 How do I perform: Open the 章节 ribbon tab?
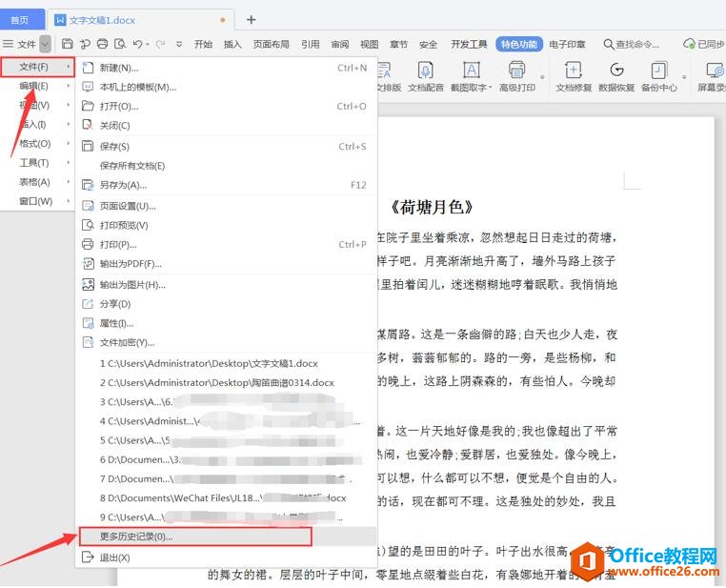pos(398,45)
